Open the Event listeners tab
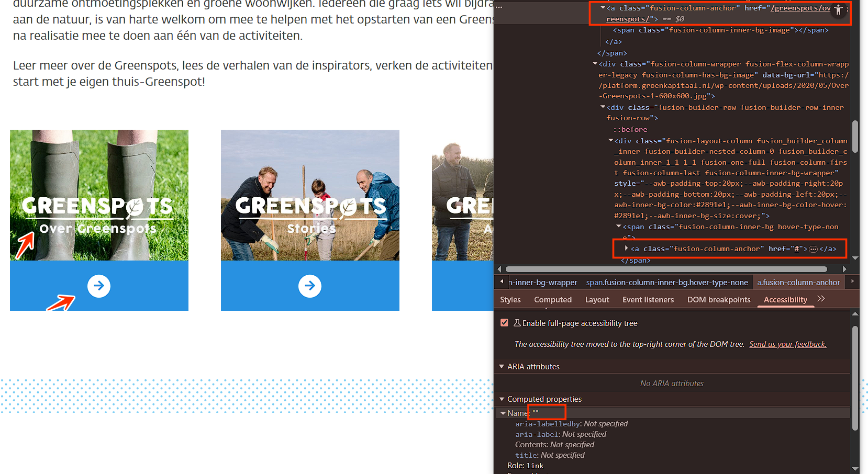The height and width of the screenshot is (474, 868). (648, 300)
